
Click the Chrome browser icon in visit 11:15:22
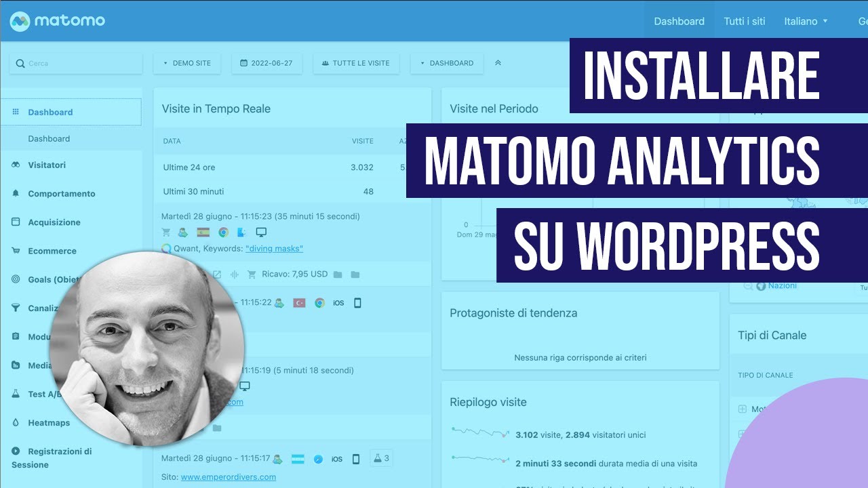[x=320, y=303]
